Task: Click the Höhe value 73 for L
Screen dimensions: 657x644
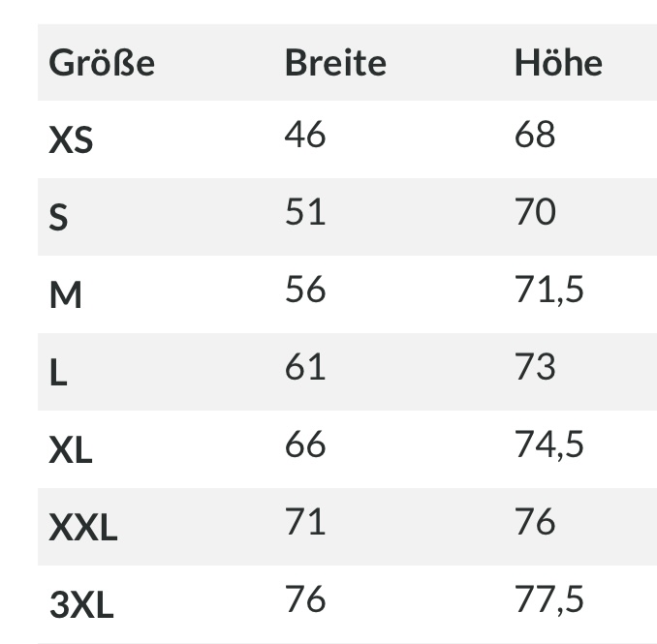Action: pyautogui.click(x=534, y=368)
